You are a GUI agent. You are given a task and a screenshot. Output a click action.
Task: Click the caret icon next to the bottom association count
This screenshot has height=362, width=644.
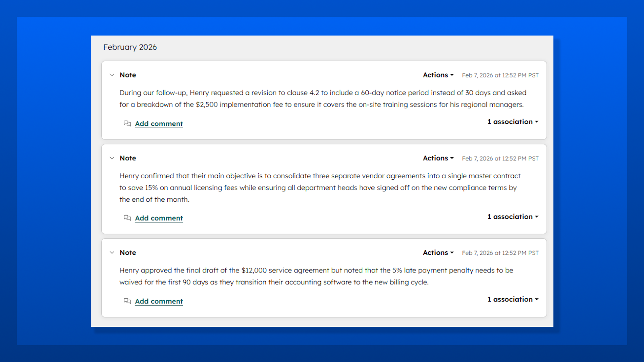537,299
